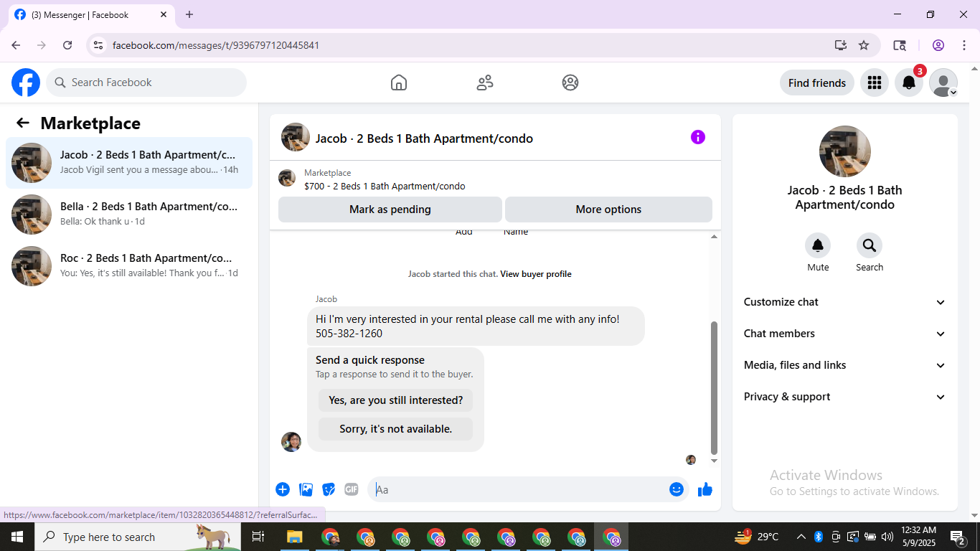The width and height of the screenshot is (980, 551).
Task: Click the Search Facebook field
Action: (x=146, y=83)
